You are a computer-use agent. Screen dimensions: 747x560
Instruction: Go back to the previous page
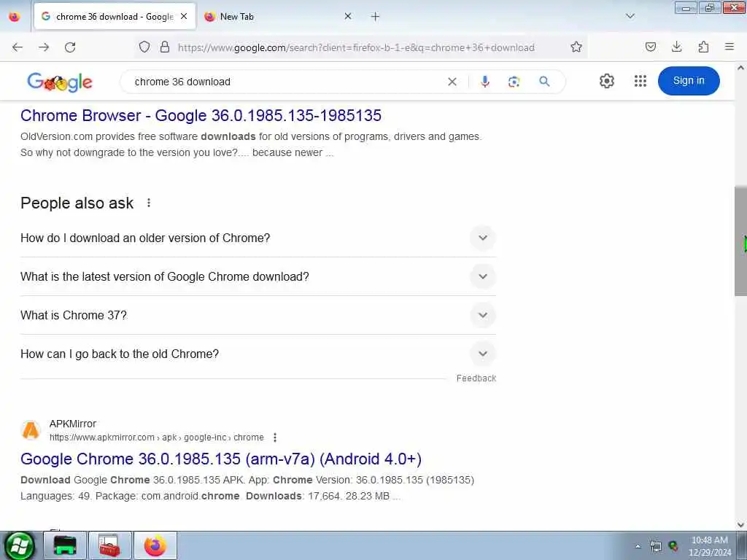click(x=18, y=47)
